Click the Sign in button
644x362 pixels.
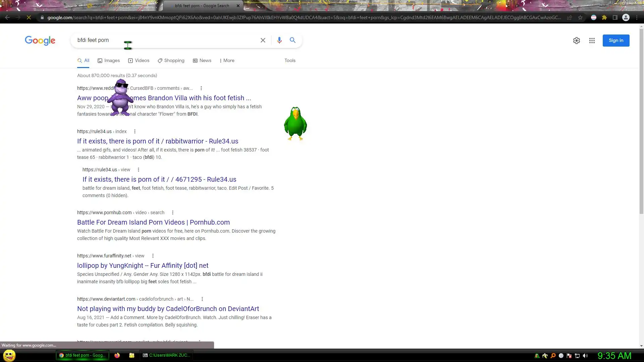pos(616,41)
